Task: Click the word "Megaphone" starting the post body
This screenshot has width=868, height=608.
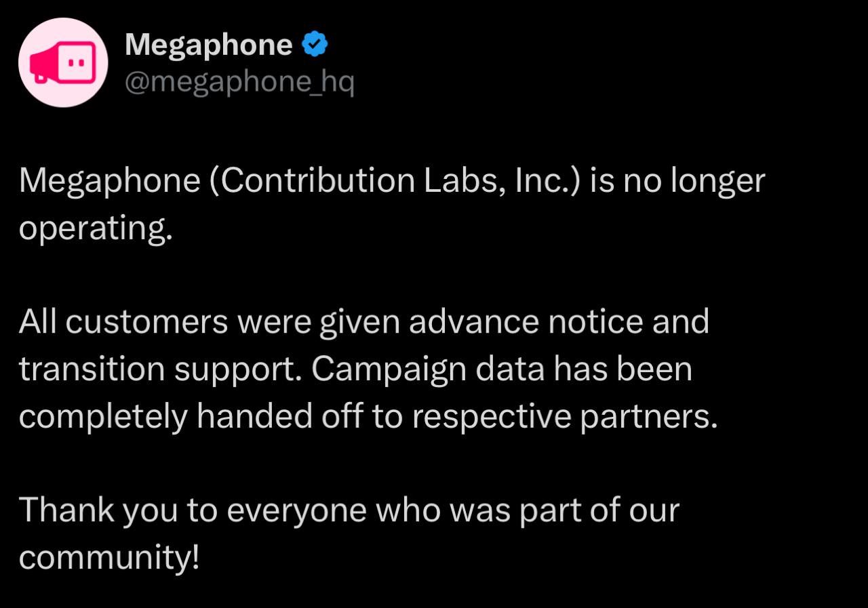Action: (x=109, y=181)
